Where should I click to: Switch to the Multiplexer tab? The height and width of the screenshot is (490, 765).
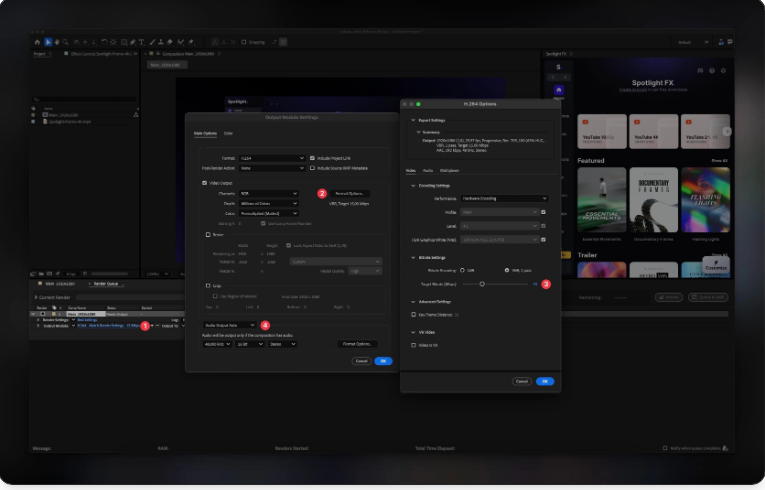[x=449, y=170]
